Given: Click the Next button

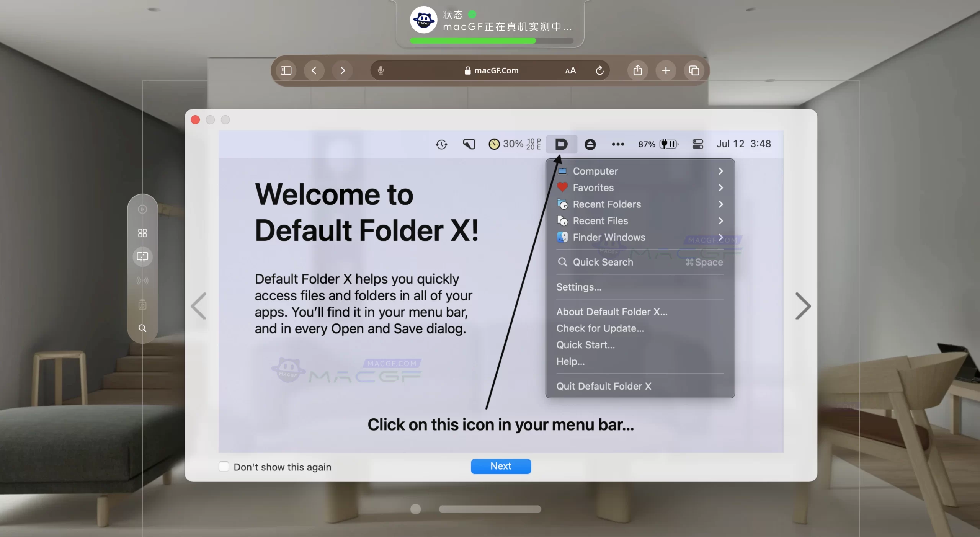Looking at the screenshot, I should point(501,466).
